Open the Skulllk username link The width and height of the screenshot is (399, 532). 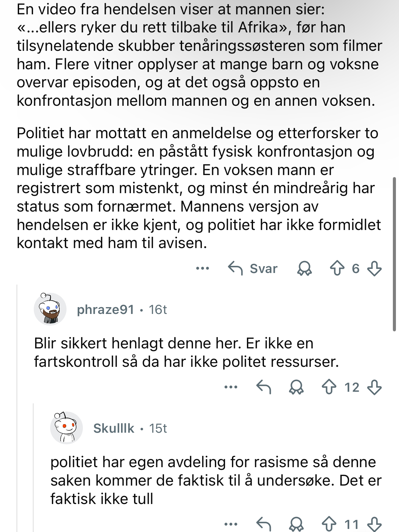click(114, 428)
